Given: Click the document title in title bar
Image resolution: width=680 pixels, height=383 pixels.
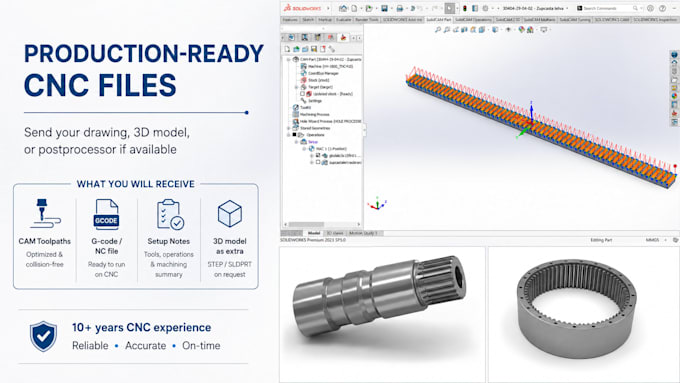Looking at the screenshot, I should (x=533, y=8).
